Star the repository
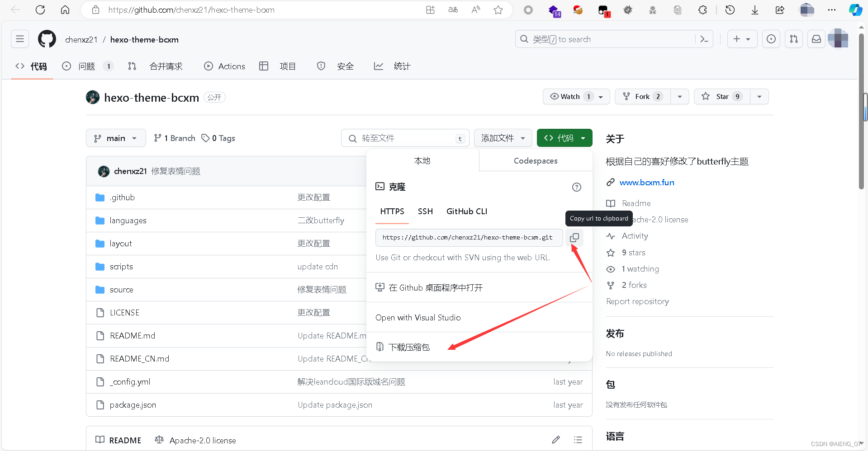868x451 pixels. tap(722, 96)
